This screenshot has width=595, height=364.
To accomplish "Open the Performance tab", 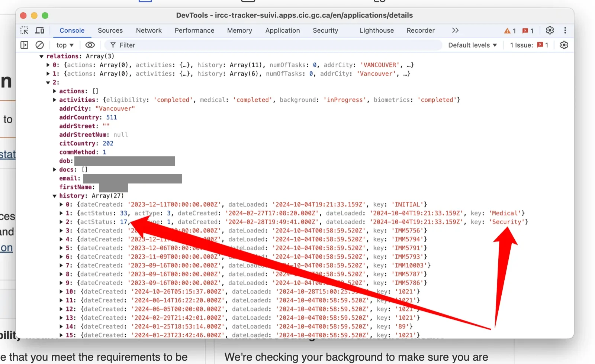I will [194, 30].
